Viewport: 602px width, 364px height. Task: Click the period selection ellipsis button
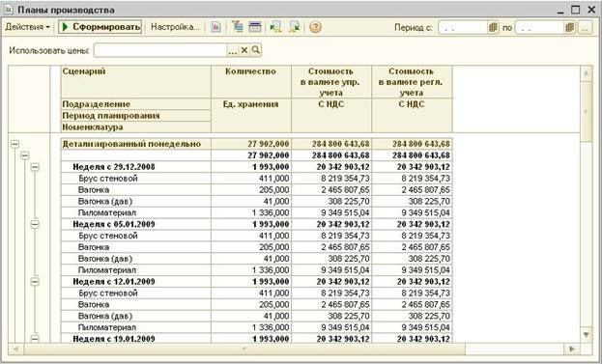pos(585,27)
